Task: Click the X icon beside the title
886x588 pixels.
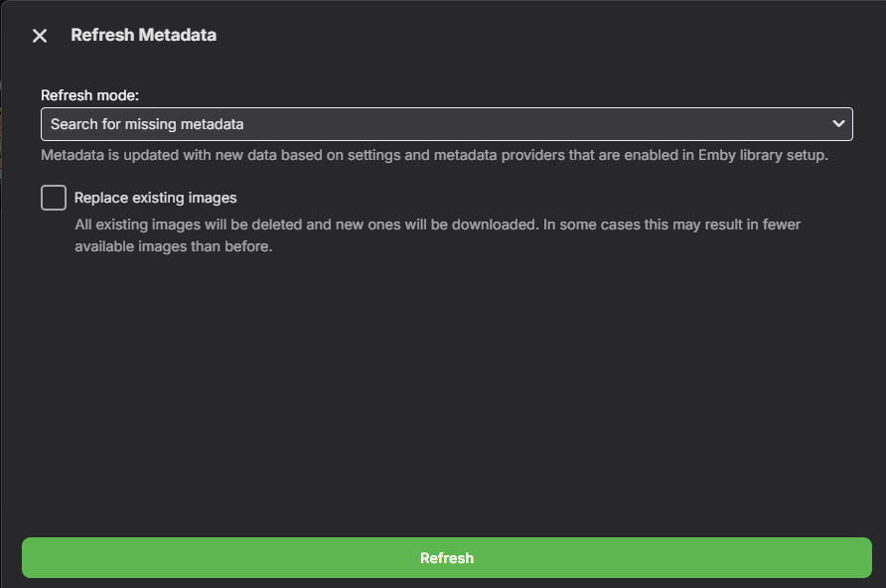Action: tap(40, 36)
